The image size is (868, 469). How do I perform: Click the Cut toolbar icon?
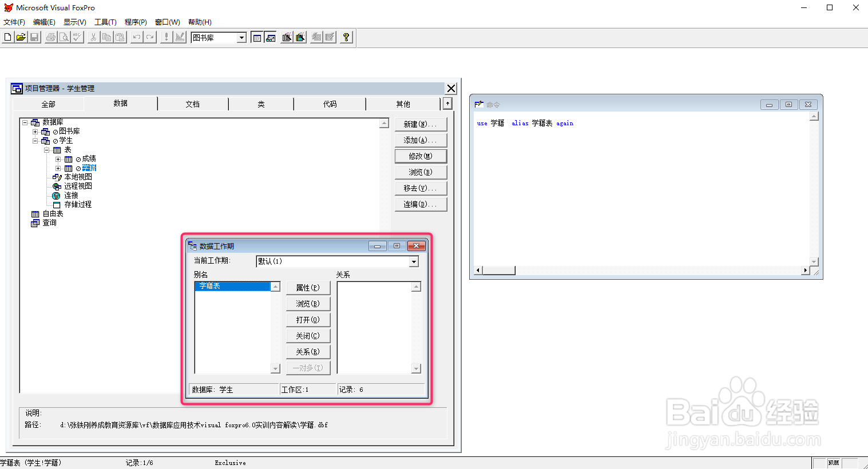[93, 37]
